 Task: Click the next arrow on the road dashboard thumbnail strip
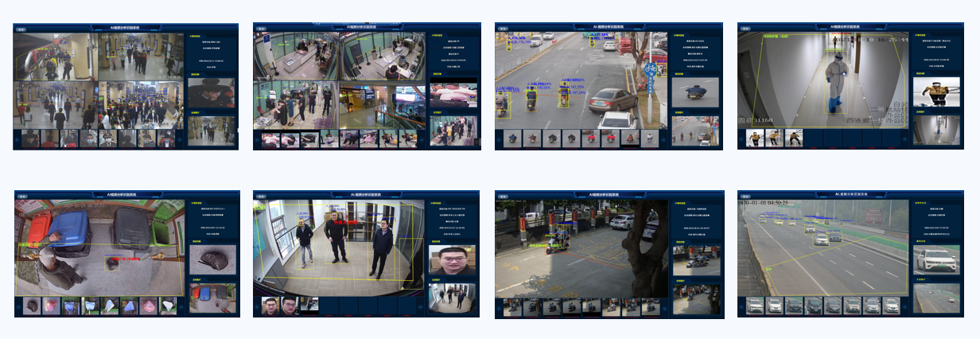pos(663,138)
